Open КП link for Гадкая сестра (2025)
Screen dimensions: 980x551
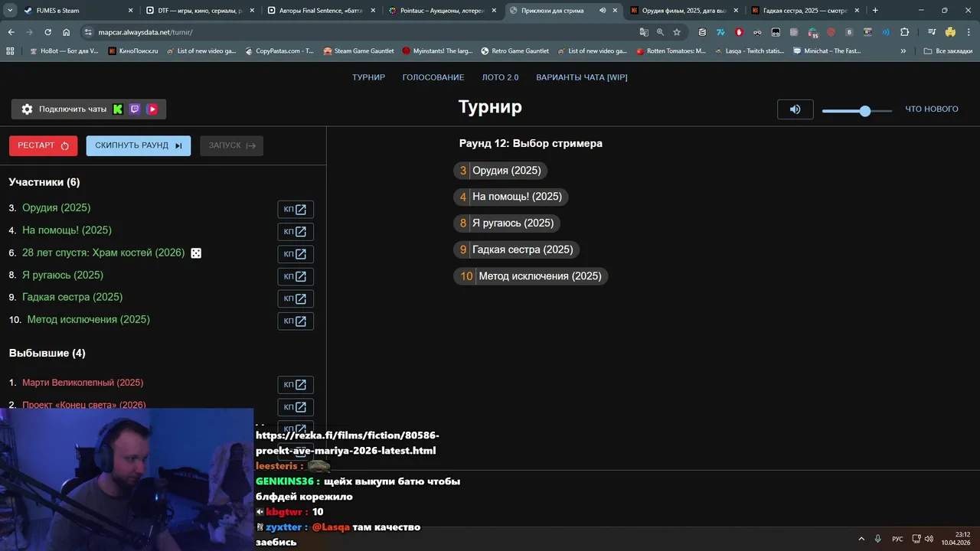tap(296, 298)
